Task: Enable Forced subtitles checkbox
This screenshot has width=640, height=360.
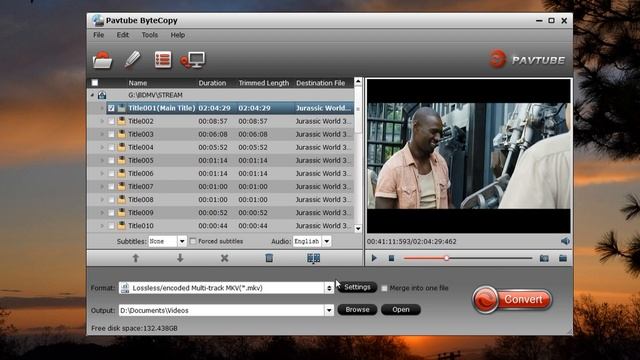Action: [193, 241]
